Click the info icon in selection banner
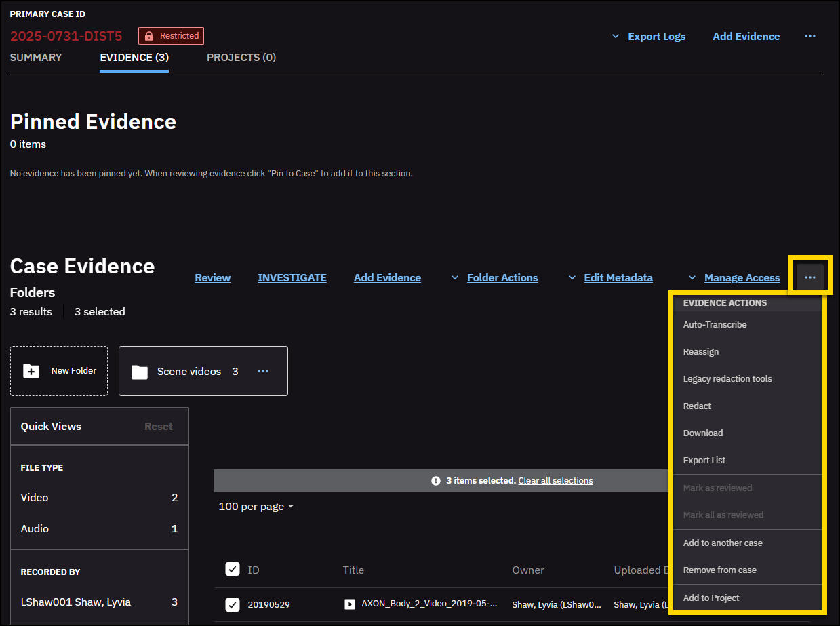The image size is (840, 626). (x=436, y=481)
